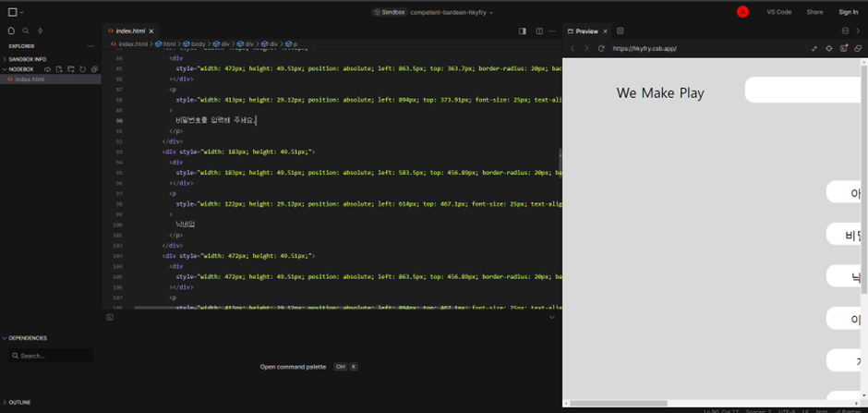The image size is (868, 413).
Task: Go back in the preview browser
Action: [573, 49]
